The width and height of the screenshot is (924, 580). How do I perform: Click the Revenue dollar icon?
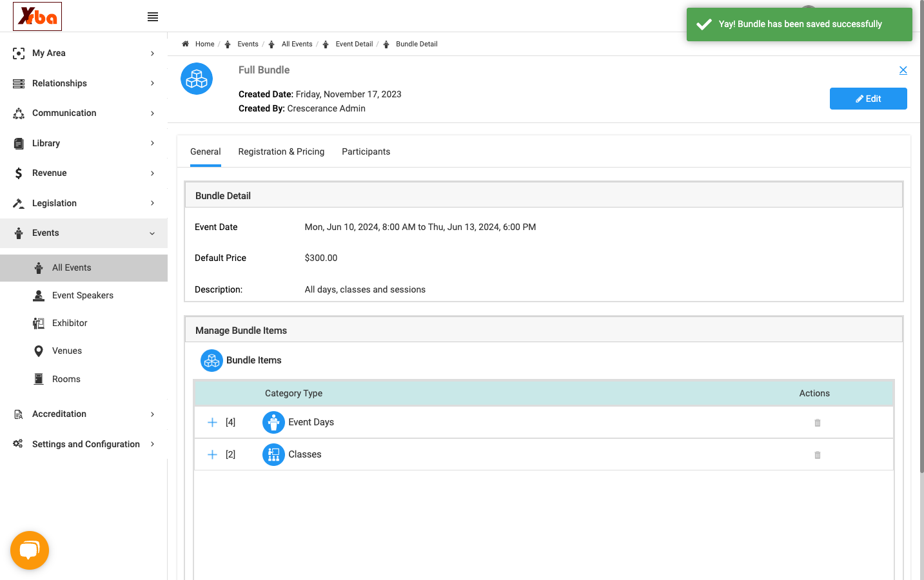coord(19,173)
